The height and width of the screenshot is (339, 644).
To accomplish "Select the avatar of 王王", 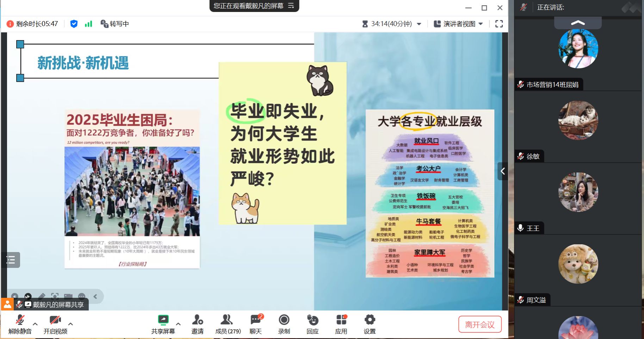I will click(578, 192).
